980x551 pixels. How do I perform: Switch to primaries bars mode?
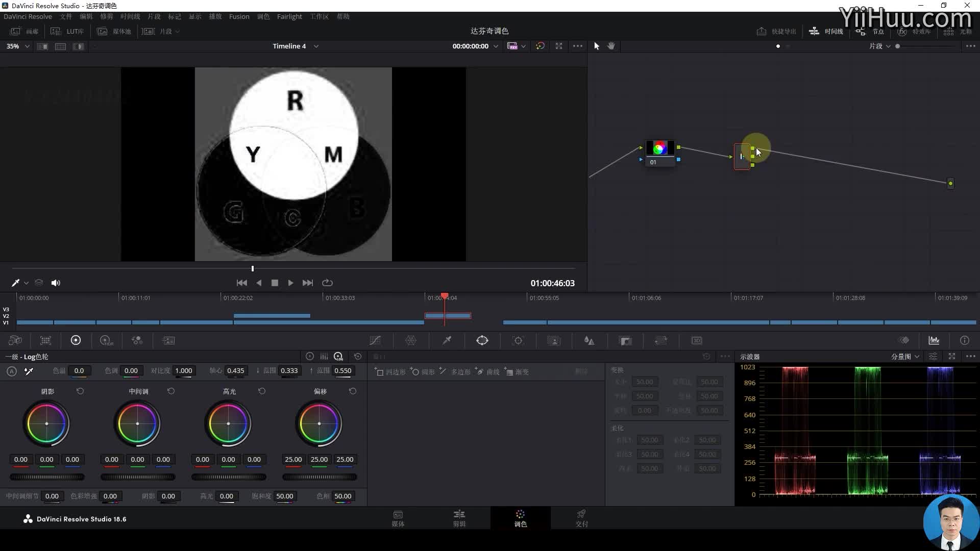tap(324, 357)
